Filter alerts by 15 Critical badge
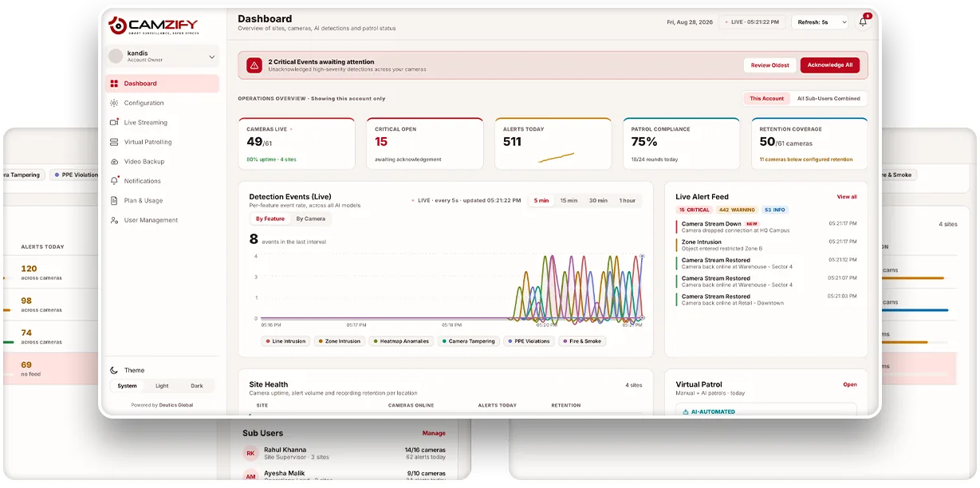 [694, 210]
